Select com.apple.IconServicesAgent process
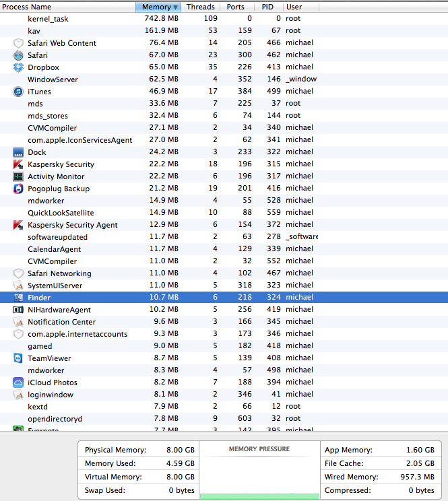Image resolution: width=448 pixels, height=501 pixels. click(x=224, y=140)
